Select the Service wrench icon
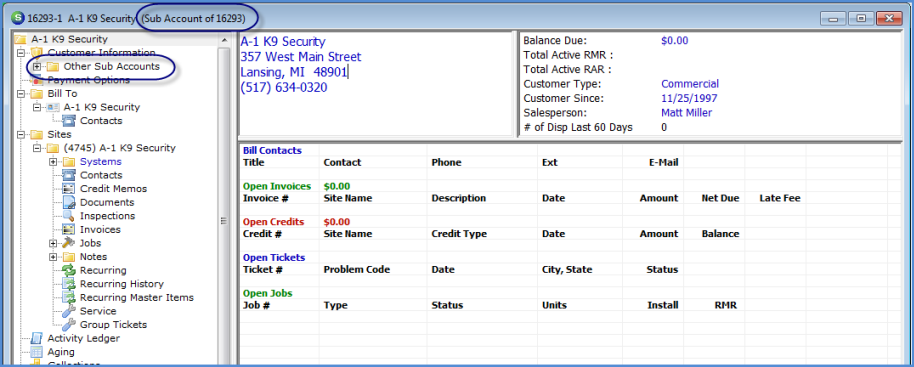The image size is (914, 367). point(69,311)
